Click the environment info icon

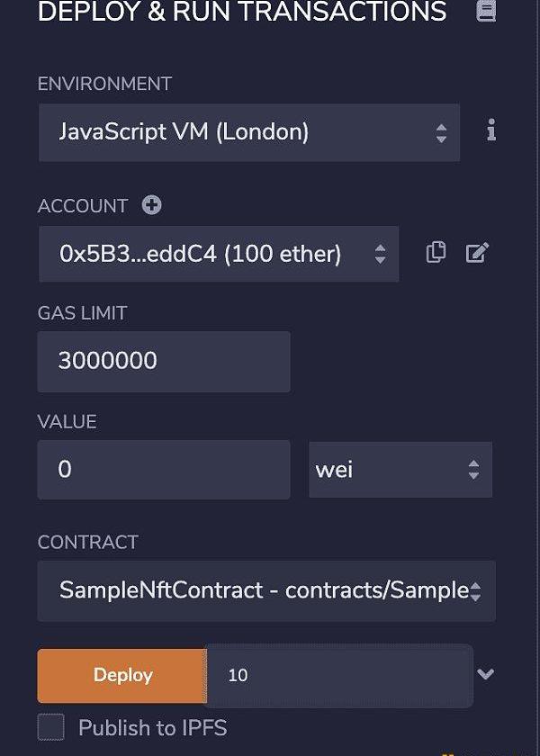click(490, 130)
